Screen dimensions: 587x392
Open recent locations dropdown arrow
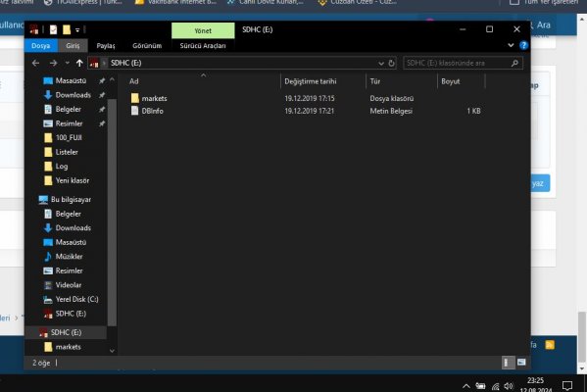(68, 63)
